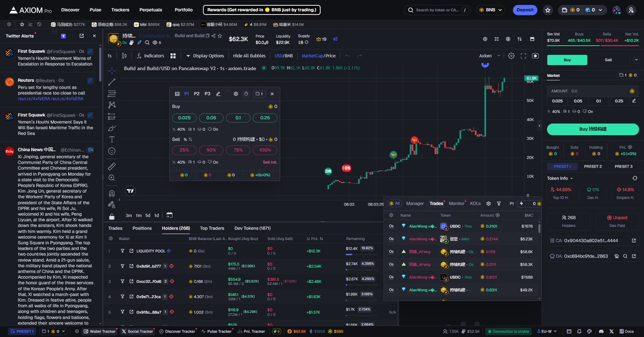Open 1s timeframe interval selector
This screenshot has width=644, height=337.
pyautogui.click(x=110, y=56)
